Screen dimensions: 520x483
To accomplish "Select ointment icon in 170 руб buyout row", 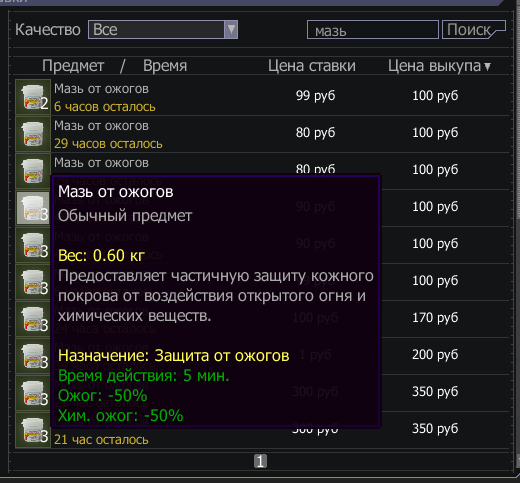I will point(33,319).
